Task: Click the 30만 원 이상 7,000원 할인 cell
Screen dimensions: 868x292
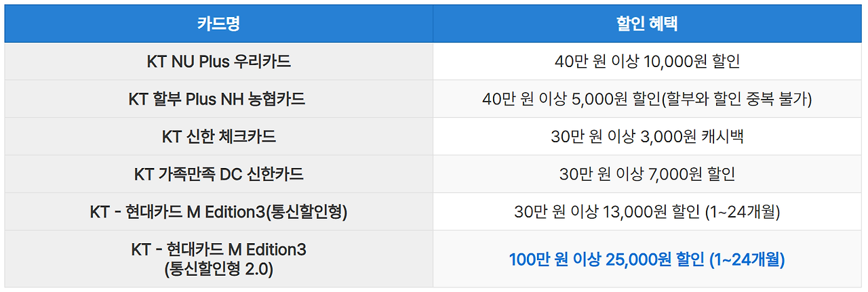Action: [x=647, y=174]
